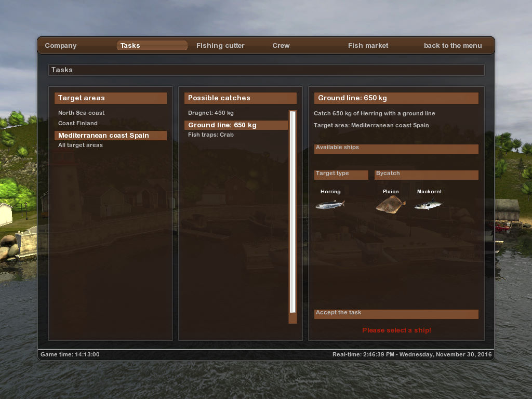
Task: Select Ground line: 650 kg catch
Action: (236, 125)
